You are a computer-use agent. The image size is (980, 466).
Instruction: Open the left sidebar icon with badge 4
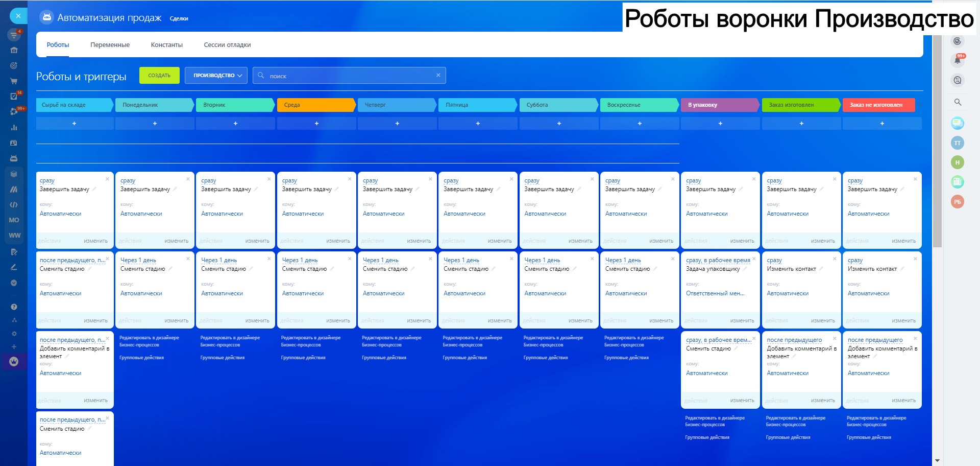14,35
